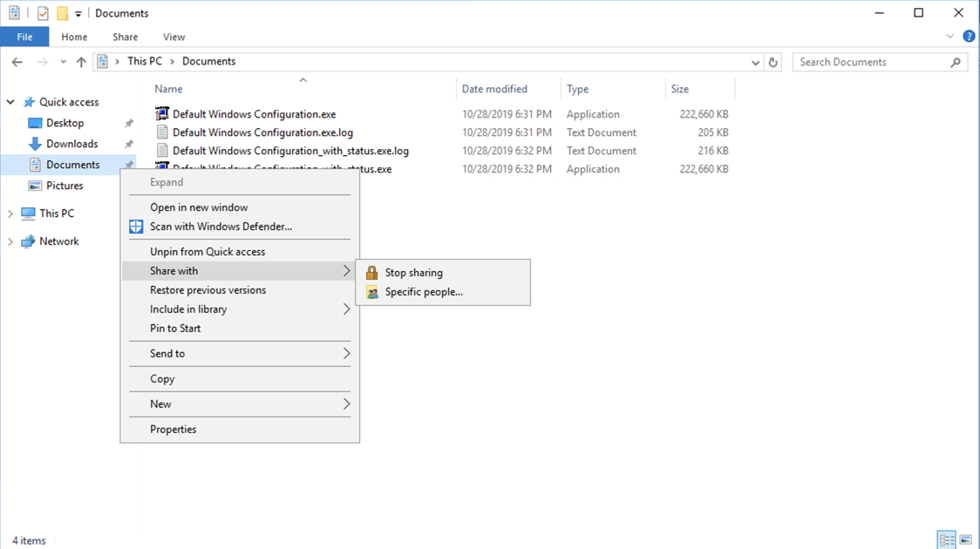Image resolution: width=980 pixels, height=549 pixels.
Task: Click This PC in address breadcrumb
Action: [x=145, y=61]
